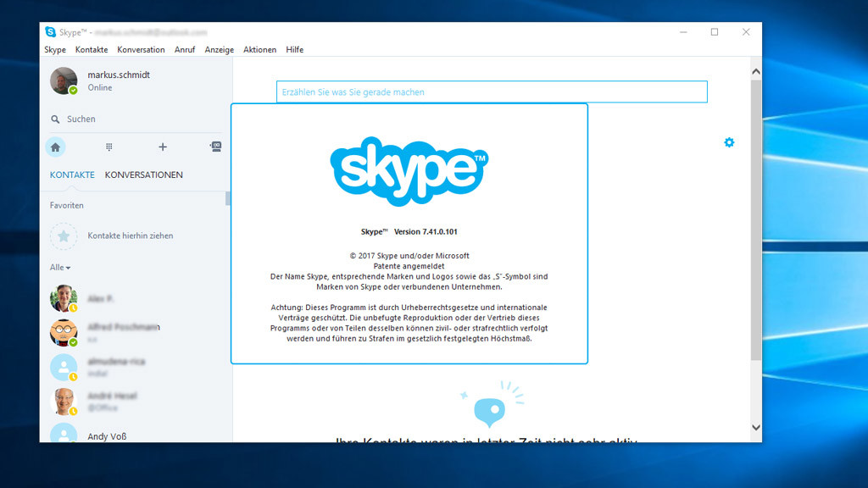Open the gear settings icon

click(x=729, y=142)
